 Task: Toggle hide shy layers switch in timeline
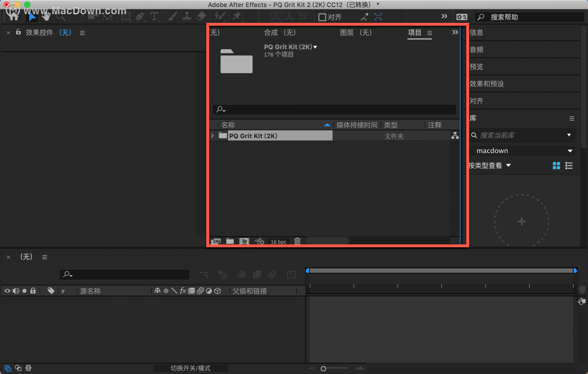click(x=242, y=275)
